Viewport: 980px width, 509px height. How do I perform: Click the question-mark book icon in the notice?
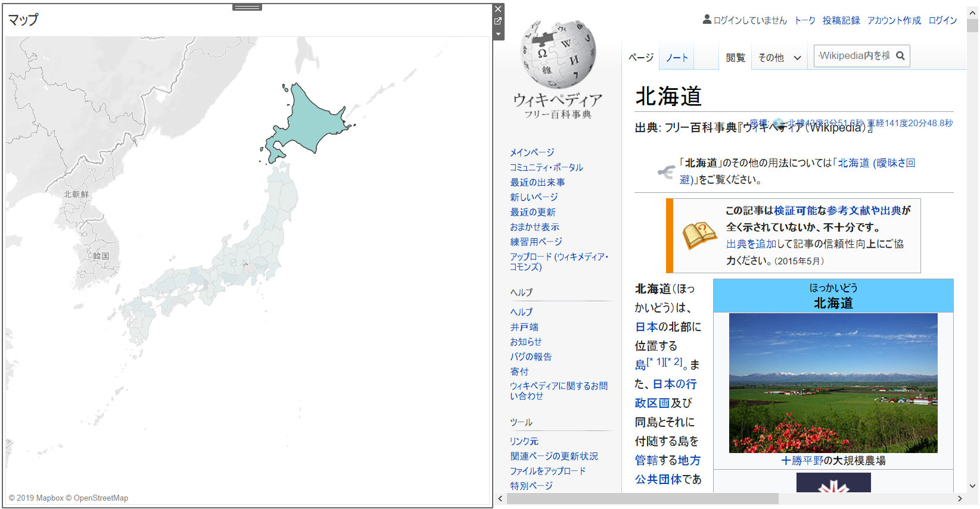coord(699,236)
